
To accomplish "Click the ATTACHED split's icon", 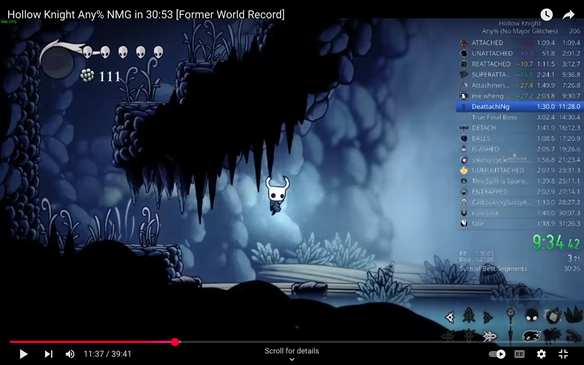I will (x=464, y=43).
